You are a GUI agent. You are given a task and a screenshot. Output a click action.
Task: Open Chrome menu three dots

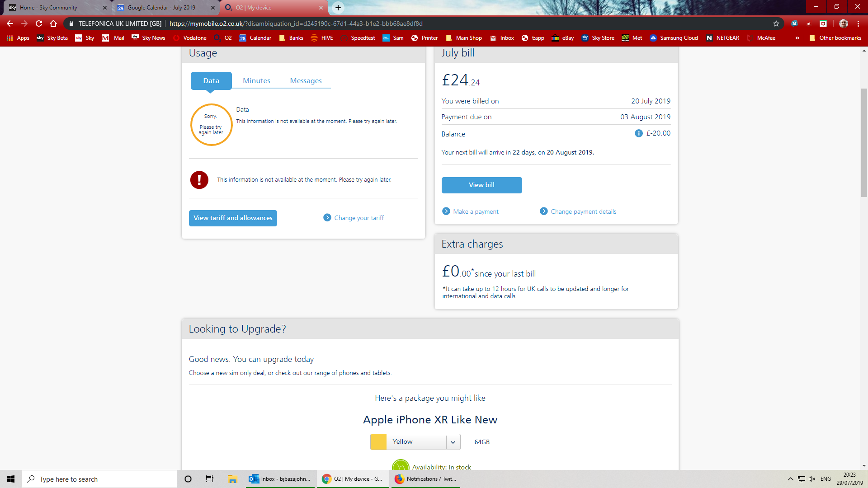(858, 23)
